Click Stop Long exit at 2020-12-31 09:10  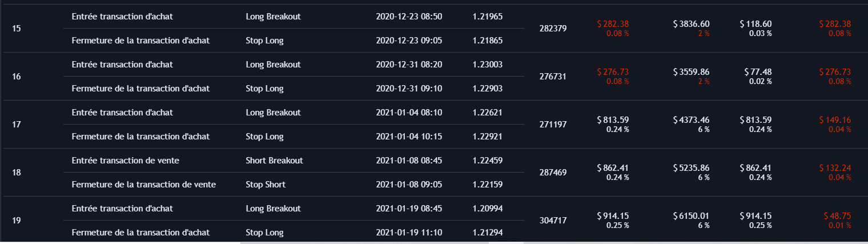click(x=264, y=89)
